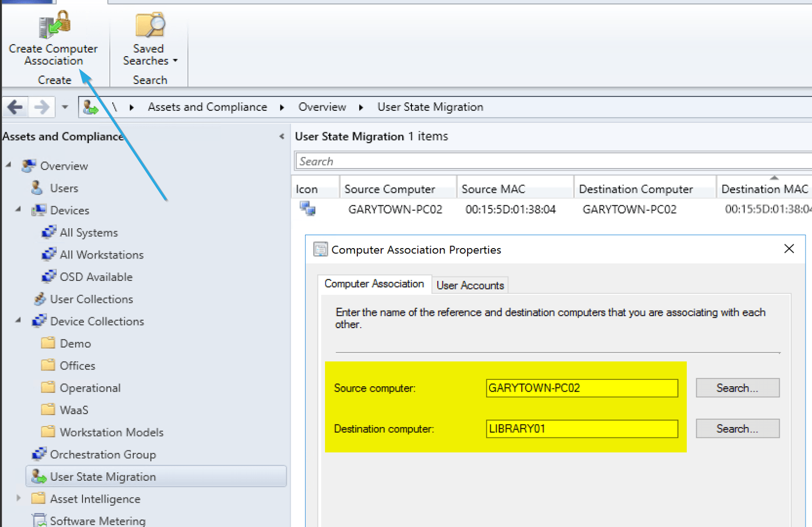The width and height of the screenshot is (812, 527).
Task: Collapse the Devices tree node
Action: [18, 210]
